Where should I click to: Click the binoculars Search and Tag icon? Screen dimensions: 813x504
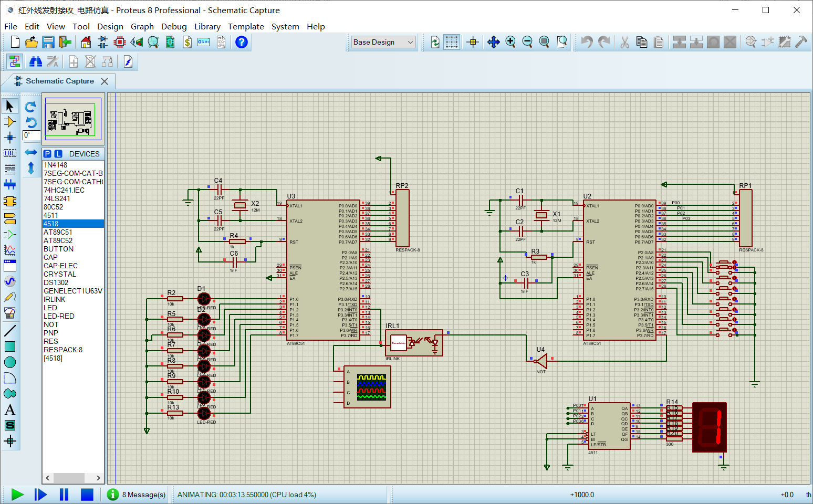pos(36,62)
